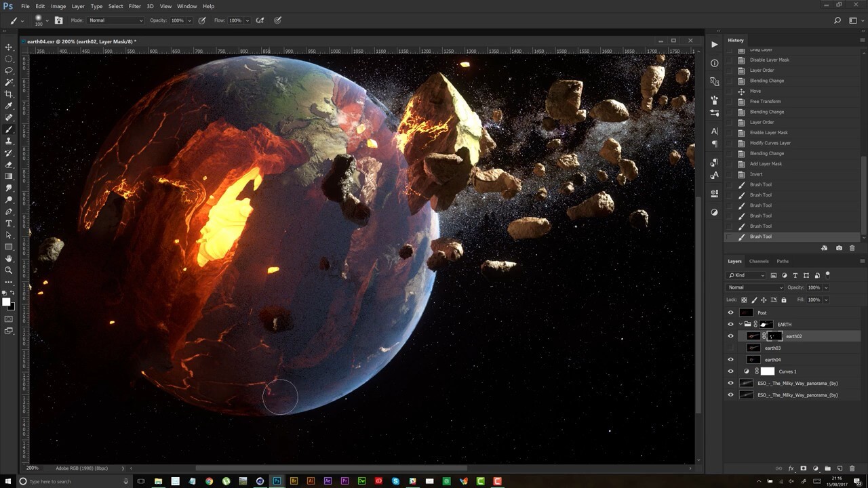Switch to the Channels tab
The image size is (868, 488).
(x=758, y=261)
